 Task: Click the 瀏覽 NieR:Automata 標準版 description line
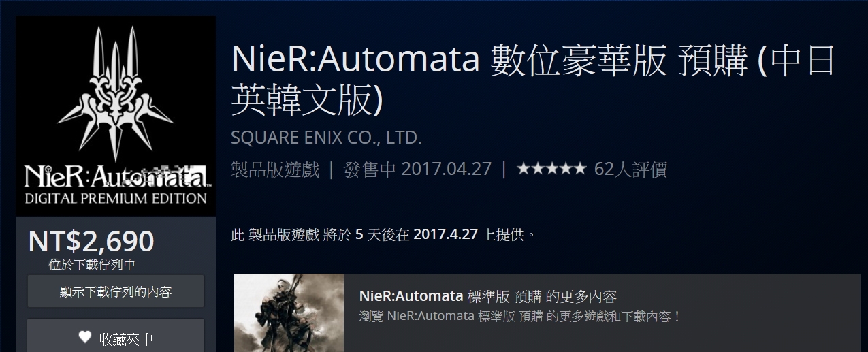click(x=520, y=317)
